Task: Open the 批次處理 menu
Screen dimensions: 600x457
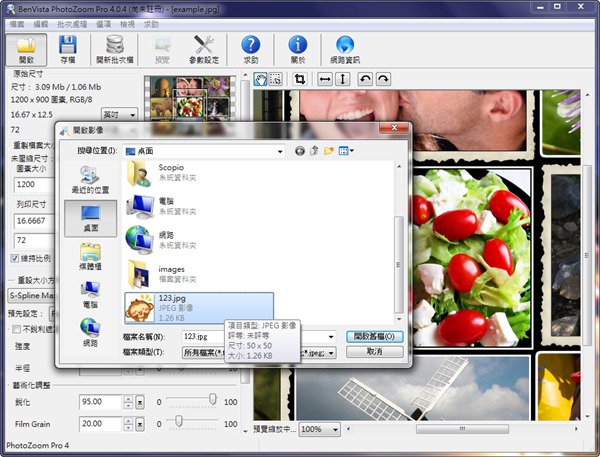Action: point(72,24)
